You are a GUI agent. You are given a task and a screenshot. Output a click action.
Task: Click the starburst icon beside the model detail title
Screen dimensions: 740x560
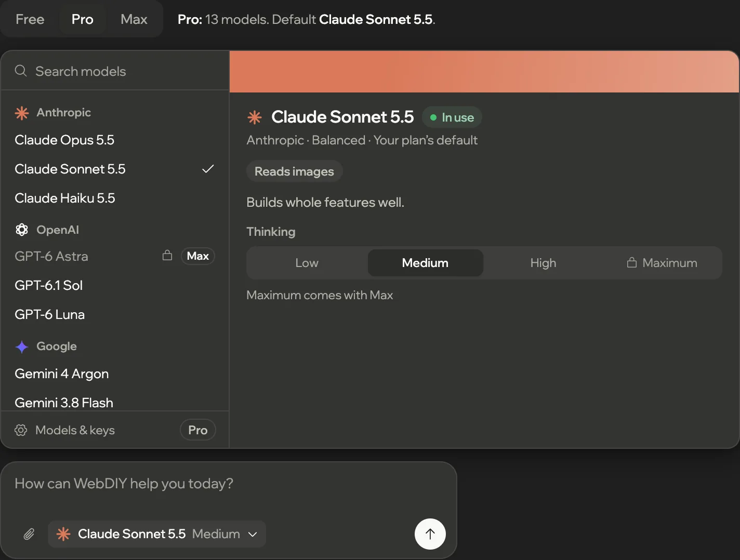(x=255, y=117)
